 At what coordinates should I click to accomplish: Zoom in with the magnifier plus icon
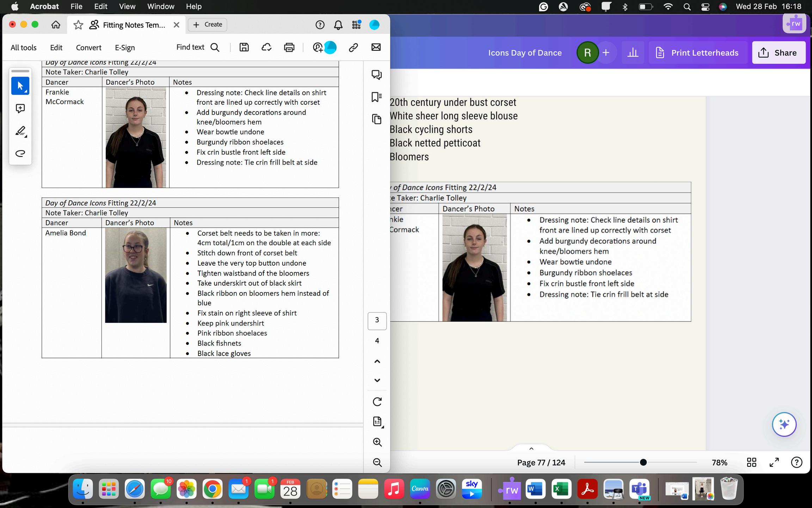(x=377, y=442)
